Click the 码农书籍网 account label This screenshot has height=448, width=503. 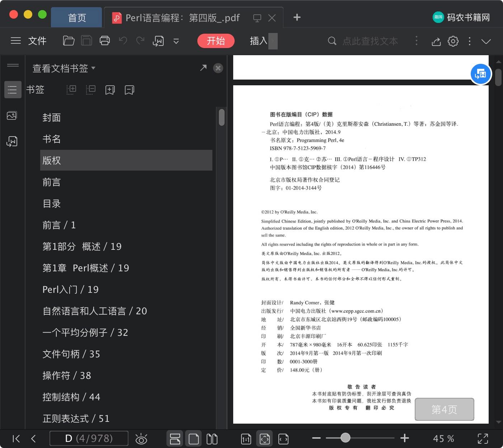[x=468, y=17]
